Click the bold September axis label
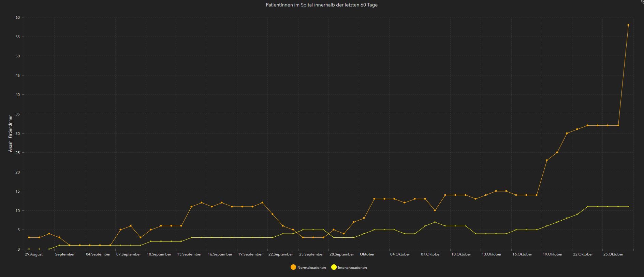The image size is (644, 277). tap(65, 254)
